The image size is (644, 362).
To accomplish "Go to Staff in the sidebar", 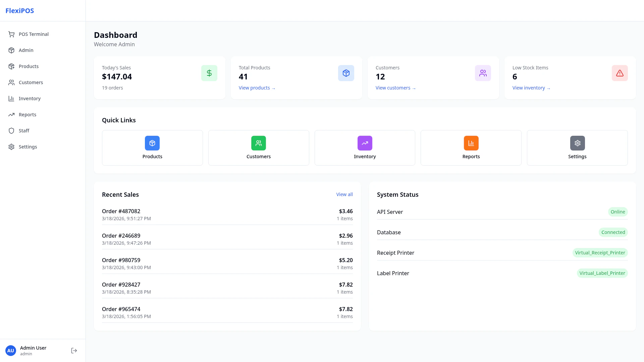I will click(x=24, y=131).
